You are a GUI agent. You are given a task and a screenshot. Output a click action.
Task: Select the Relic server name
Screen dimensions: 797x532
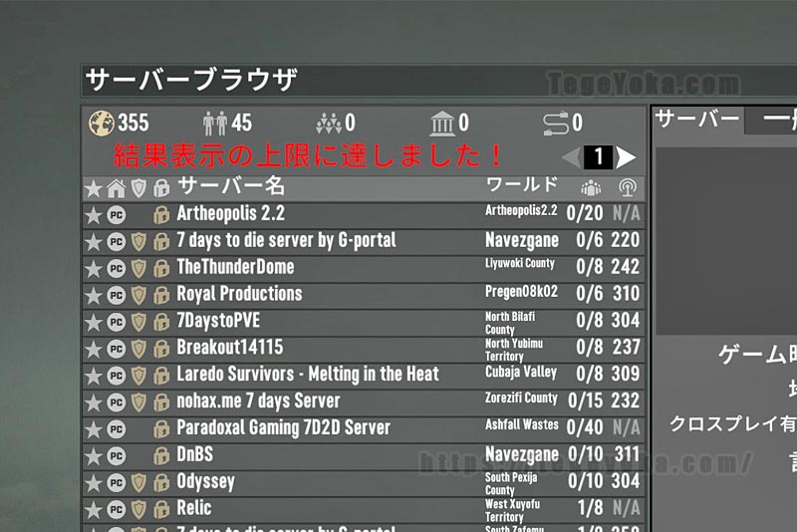[194, 508]
